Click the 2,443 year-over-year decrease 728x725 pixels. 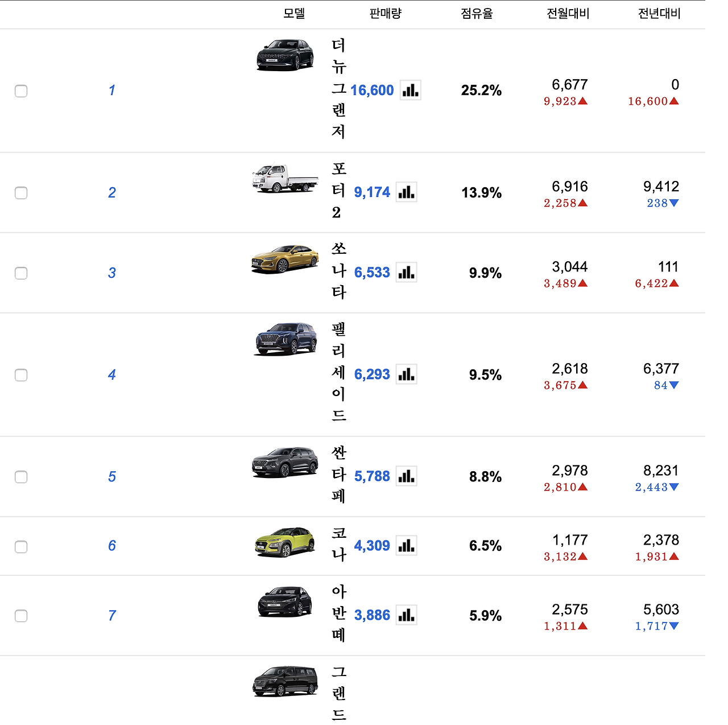coord(657,487)
